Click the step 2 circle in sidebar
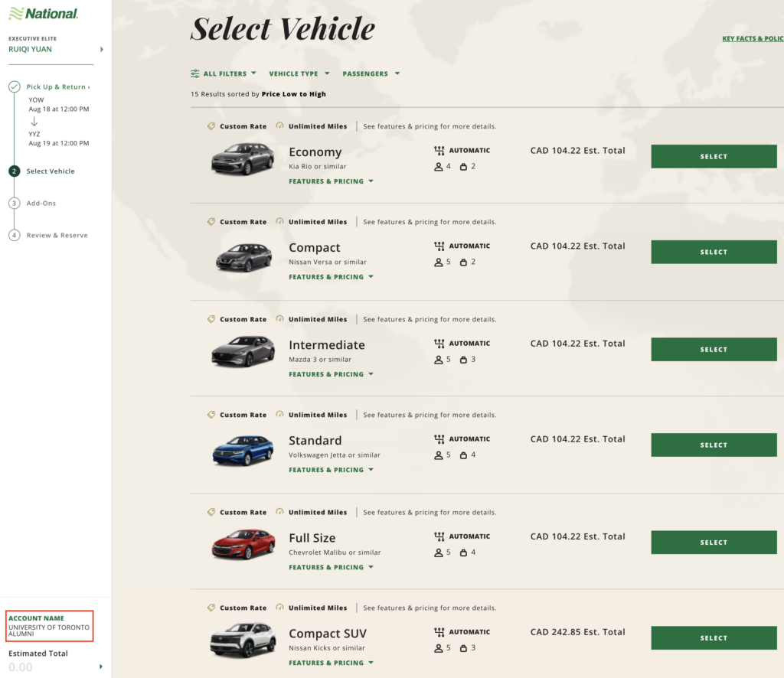Screen dimensions: 784x678 click(14, 171)
